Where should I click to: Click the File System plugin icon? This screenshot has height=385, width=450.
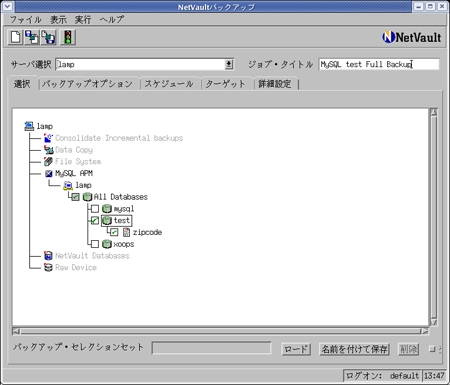pyautogui.click(x=48, y=161)
